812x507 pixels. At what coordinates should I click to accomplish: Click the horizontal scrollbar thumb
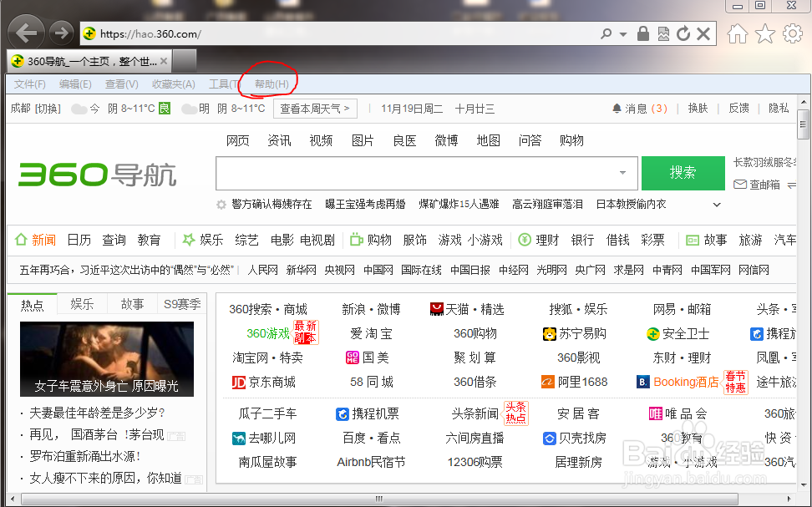379,499
